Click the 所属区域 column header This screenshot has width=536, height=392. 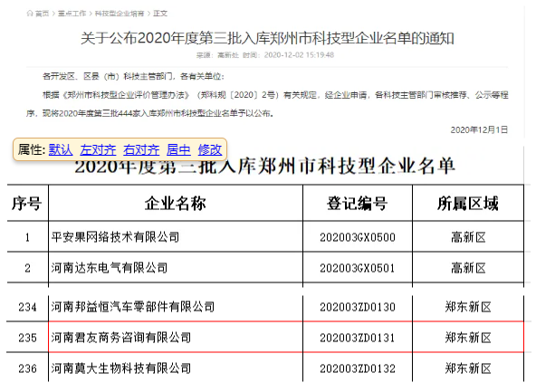[467, 204]
